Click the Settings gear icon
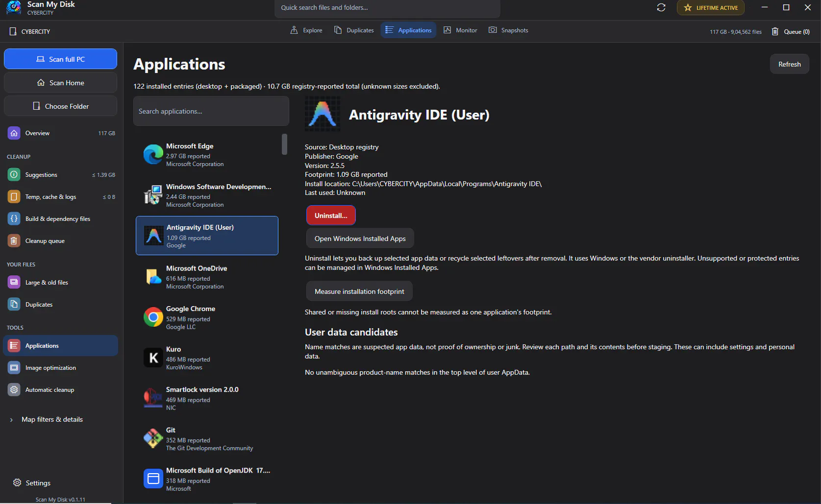Image resolution: width=821 pixels, height=504 pixels. click(x=17, y=482)
